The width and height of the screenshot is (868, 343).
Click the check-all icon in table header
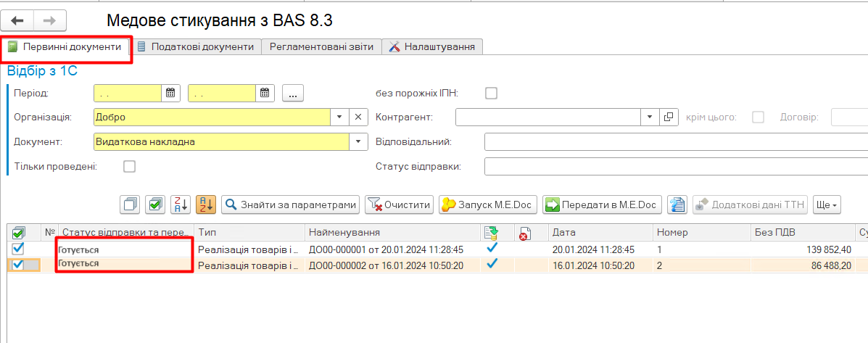18,232
